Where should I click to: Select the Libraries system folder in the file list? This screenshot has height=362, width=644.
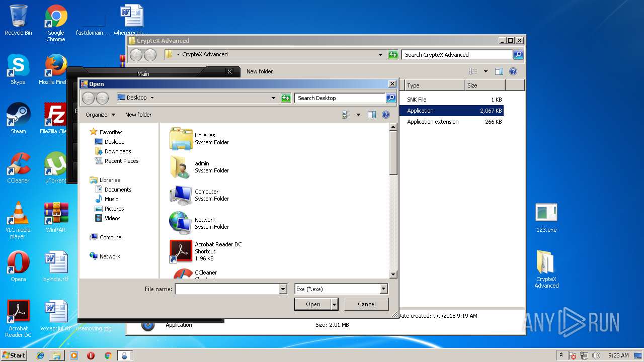coord(200,139)
